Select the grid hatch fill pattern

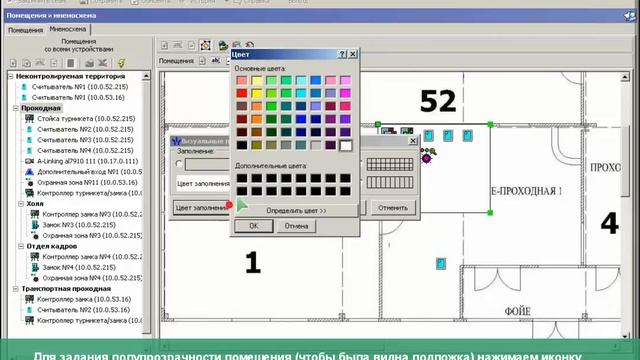tap(390, 164)
